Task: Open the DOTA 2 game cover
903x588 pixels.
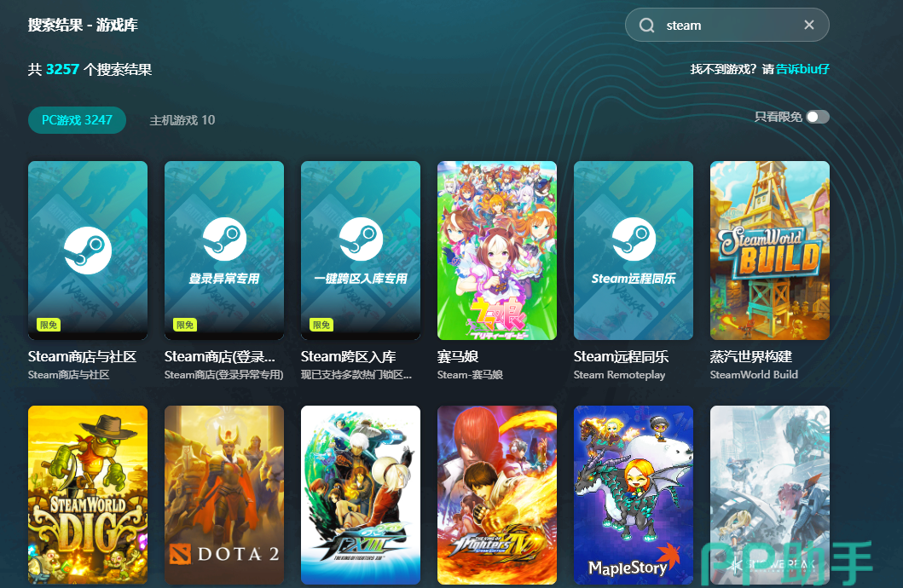Action: point(224,494)
